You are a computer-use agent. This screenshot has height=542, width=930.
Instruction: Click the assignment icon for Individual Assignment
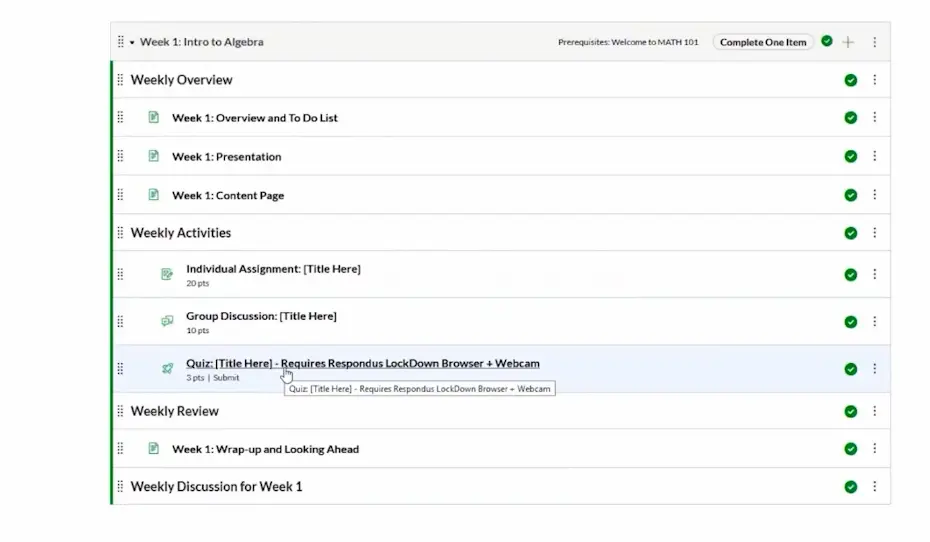click(167, 274)
